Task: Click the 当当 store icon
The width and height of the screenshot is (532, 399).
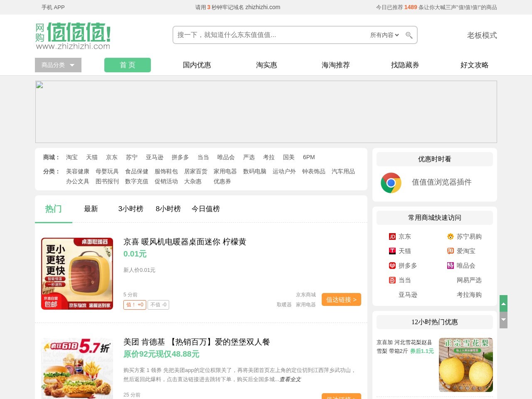Action: [392, 280]
